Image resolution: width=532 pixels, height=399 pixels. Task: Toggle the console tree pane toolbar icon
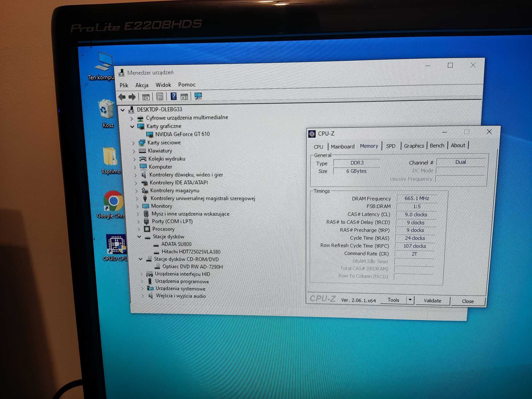146,97
